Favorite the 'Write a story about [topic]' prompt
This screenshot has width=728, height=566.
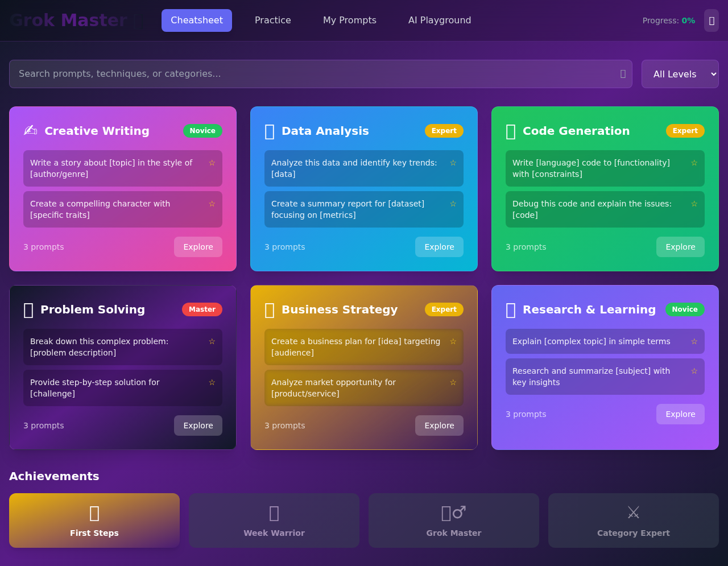212,163
